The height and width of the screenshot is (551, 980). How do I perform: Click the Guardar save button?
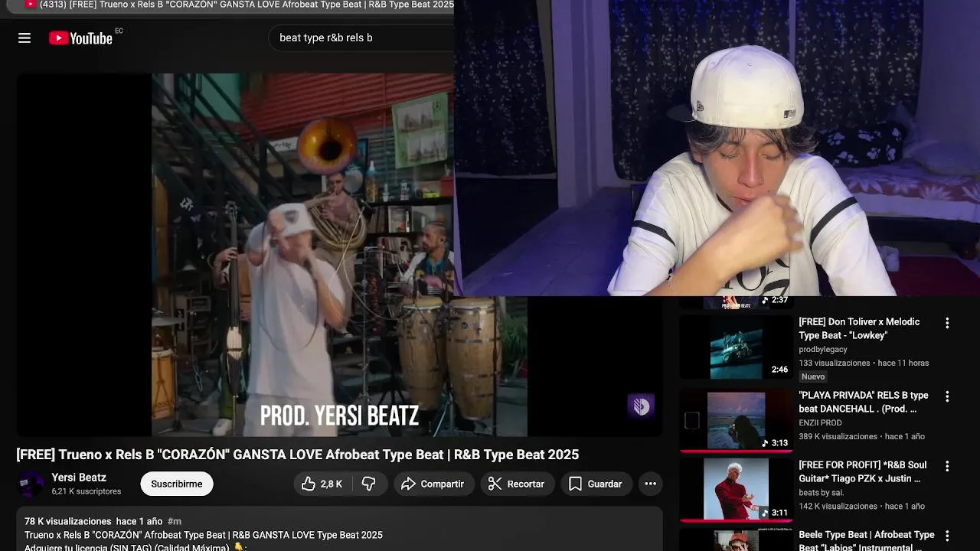click(x=596, y=484)
